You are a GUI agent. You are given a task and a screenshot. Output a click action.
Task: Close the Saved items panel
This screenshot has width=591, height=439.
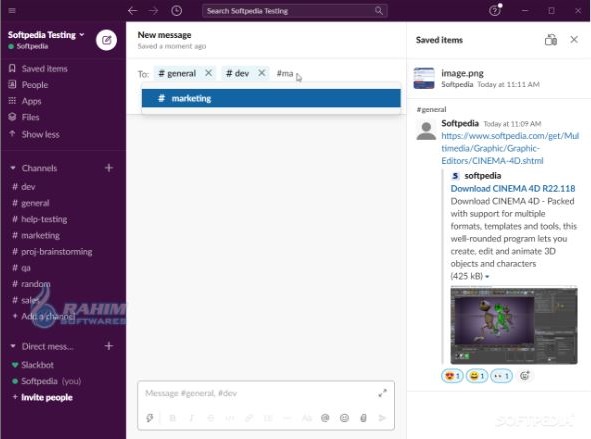click(x=574, y=39)
